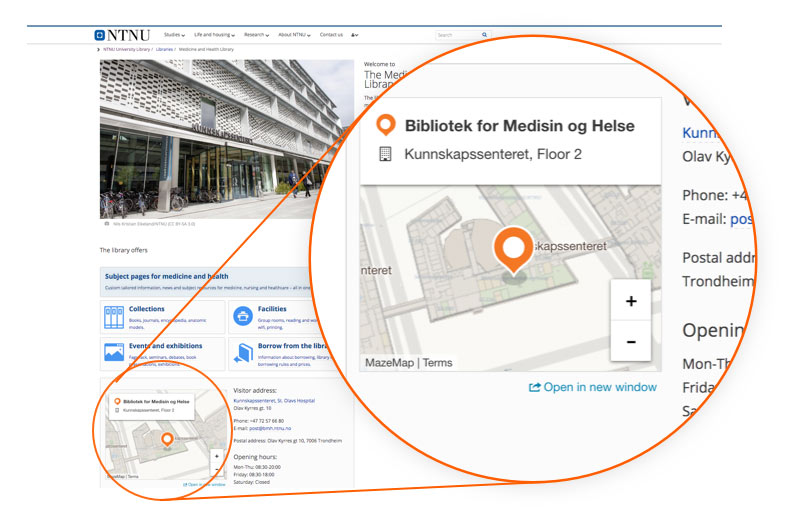Viewport: 802px width, 514px height.
Task: Click 'Open in new window' in the enlarged view
Action: 600,387
